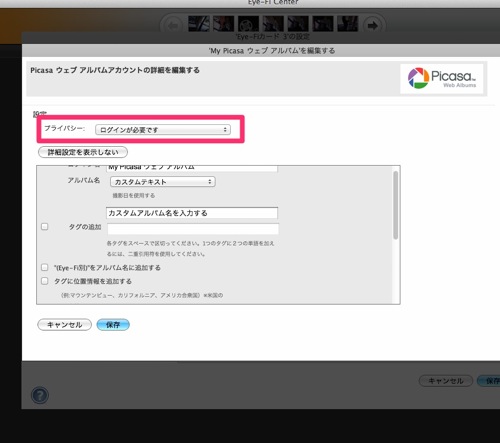This screenshot has height=443, width=500.
Task: Click the "詳細設定を表示しない" button
Action: click(x=83, y=152)
